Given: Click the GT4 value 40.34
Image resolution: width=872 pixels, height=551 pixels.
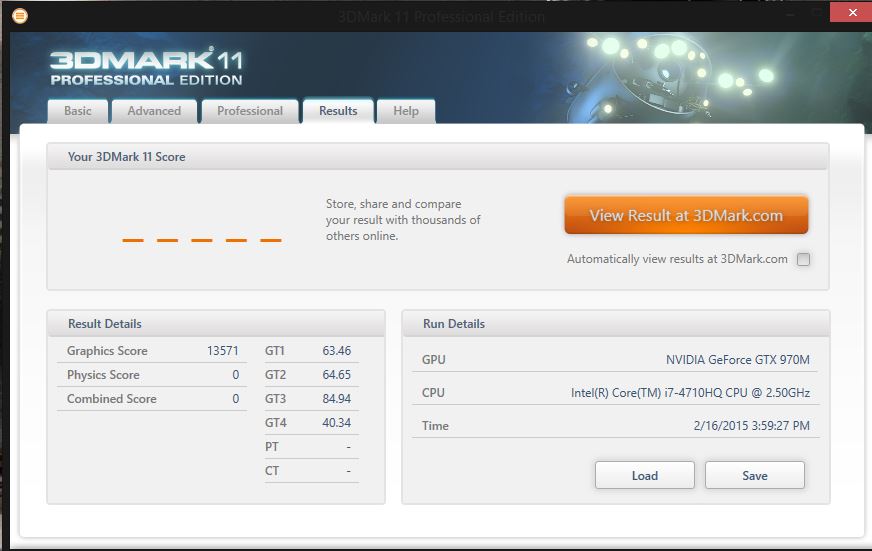Looking at the screenshot, I should [x=336, y=423].
